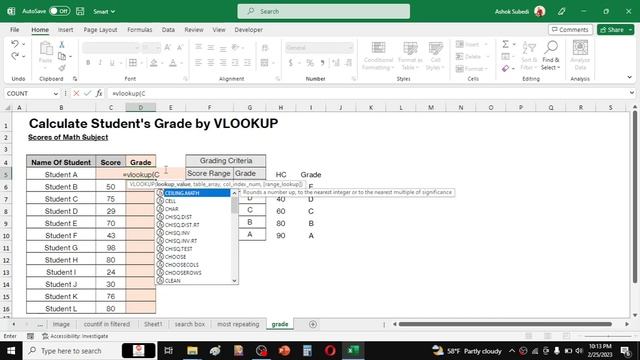This screenshot has height=360, width=640.
Task: Click inside the formula bar text
Action: (367, 93)
